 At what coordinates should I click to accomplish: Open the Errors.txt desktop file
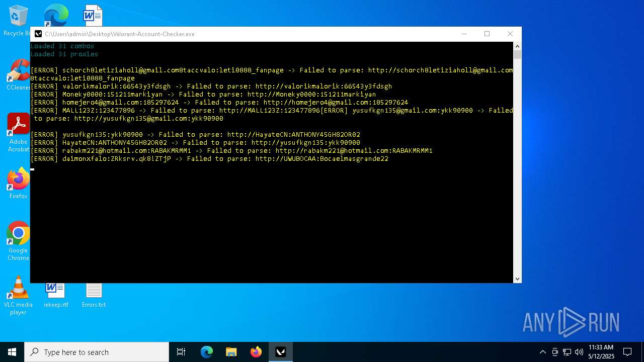94,295
